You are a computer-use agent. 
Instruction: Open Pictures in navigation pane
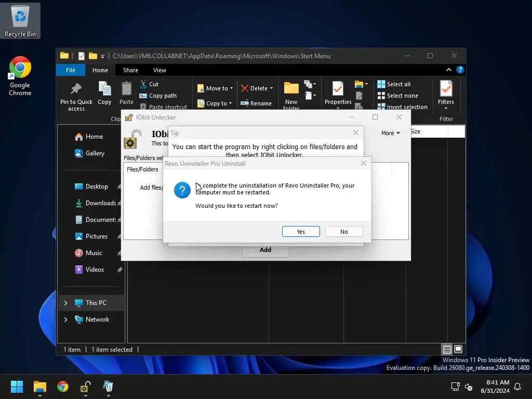(x=91, y=236)
